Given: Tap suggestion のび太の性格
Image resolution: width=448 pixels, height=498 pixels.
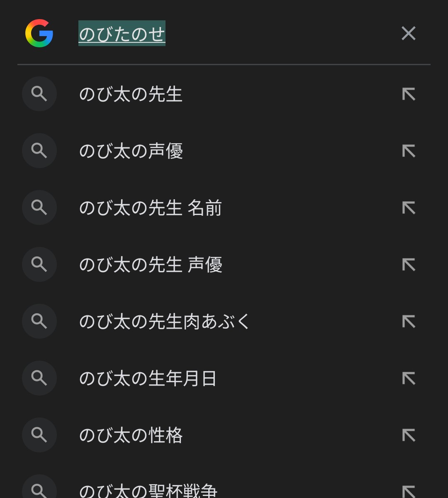Looking at the screenshot, I should pyautogui.click(x=131, y=435).
